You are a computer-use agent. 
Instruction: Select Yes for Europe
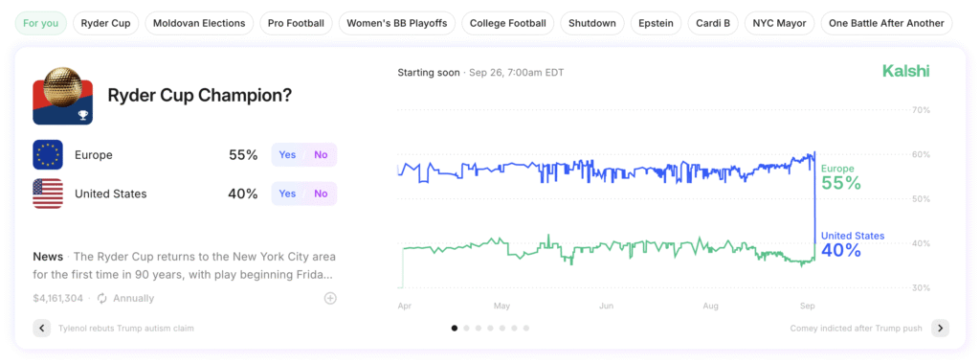tap(287, 155)
